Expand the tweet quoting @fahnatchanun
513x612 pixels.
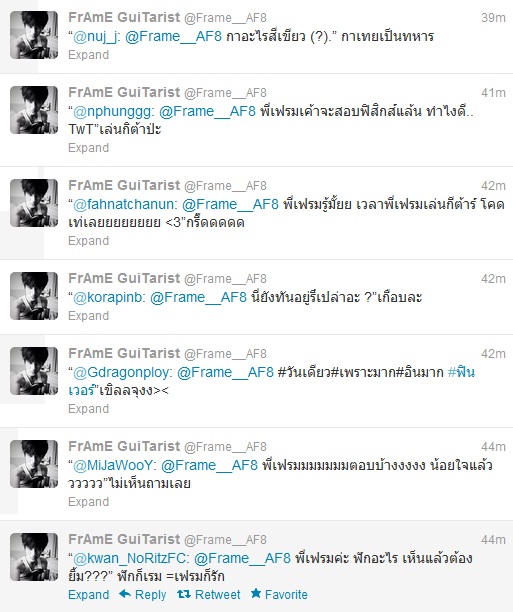(x=88, y=240)
